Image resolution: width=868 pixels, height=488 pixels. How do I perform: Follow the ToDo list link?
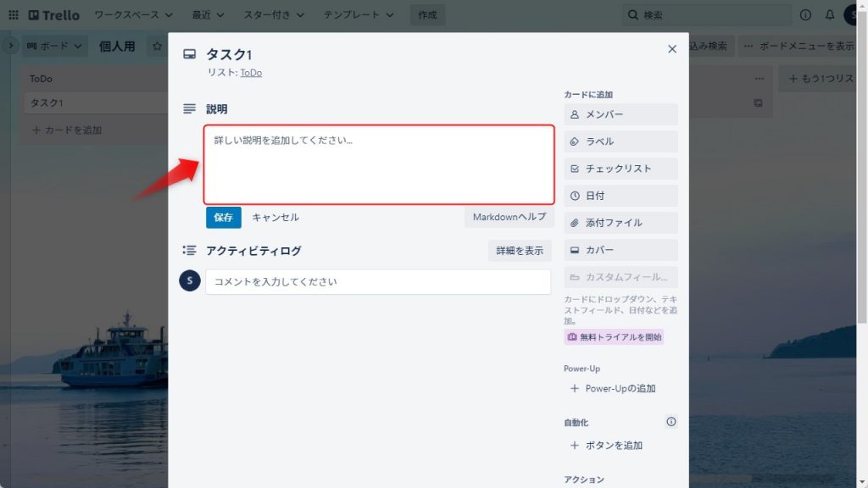[251, 73]
